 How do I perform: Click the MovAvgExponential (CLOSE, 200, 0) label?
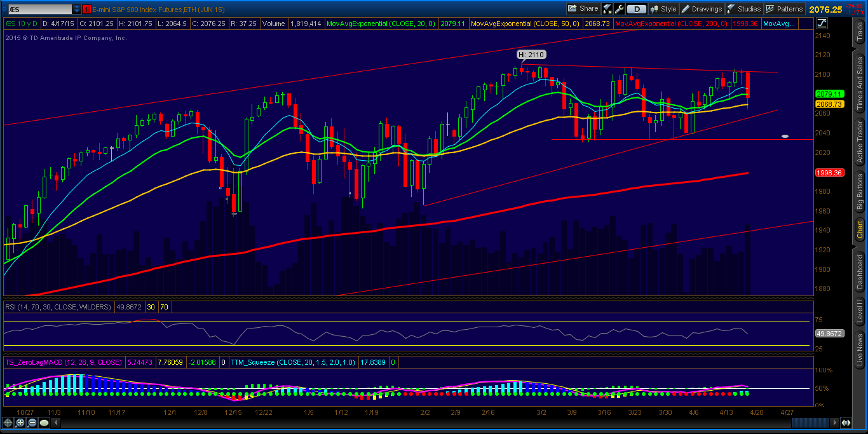pyautogui.click(x=672, y=24)
